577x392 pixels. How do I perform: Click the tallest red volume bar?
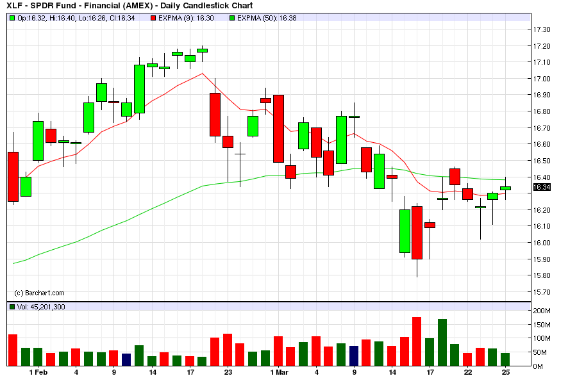point(417,341)
